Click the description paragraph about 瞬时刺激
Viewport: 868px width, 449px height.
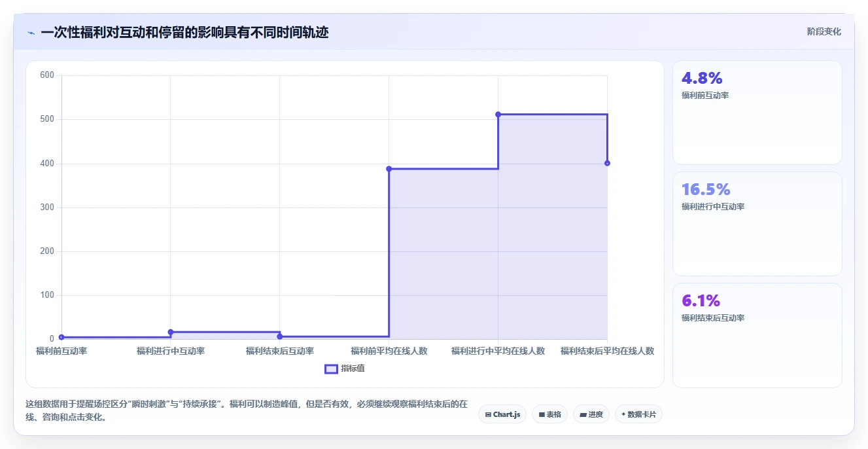pos(247,410)
